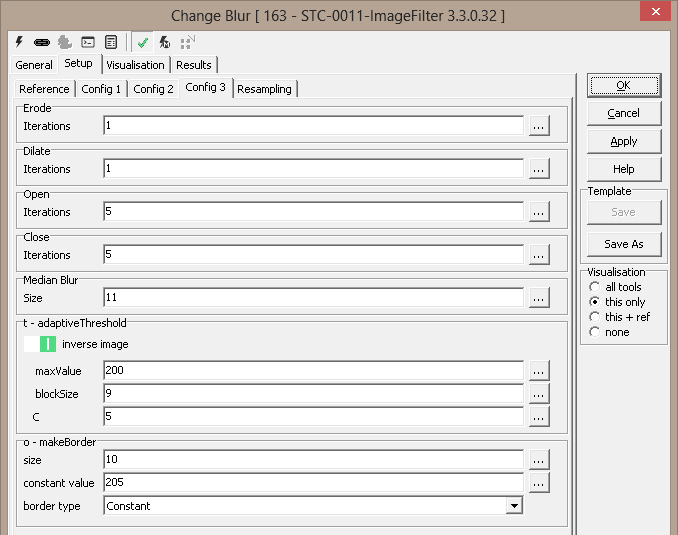The height and width of the screenshot is (535, 678).
Task: Click the running figure toolbar icon
Action: pyautogui.click(x=165, y=42)
